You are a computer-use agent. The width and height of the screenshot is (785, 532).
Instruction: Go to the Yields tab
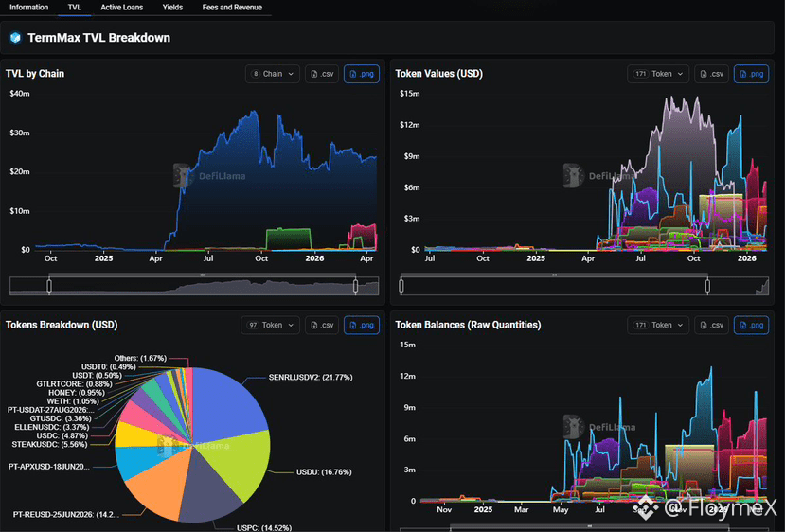pyautogui.click(x=172, y=8)
